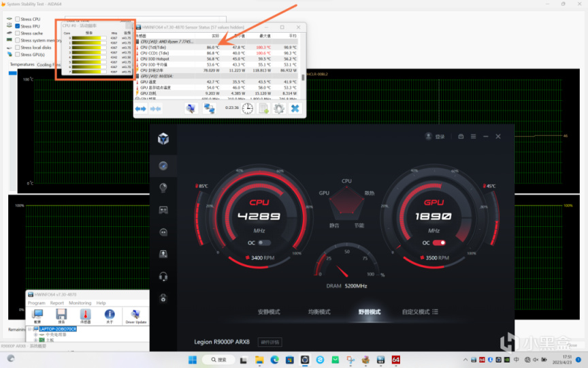
Task: Select the LAPTOP-2OBO70CR tree node
Action: click(58, 328)
